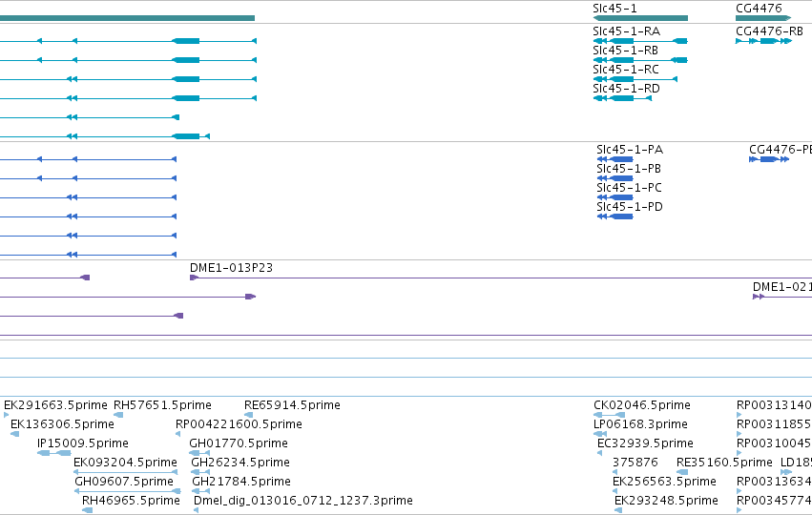Click the RP00311855 label
Viewport: 812px width, 515px height.
click(774, 423)
